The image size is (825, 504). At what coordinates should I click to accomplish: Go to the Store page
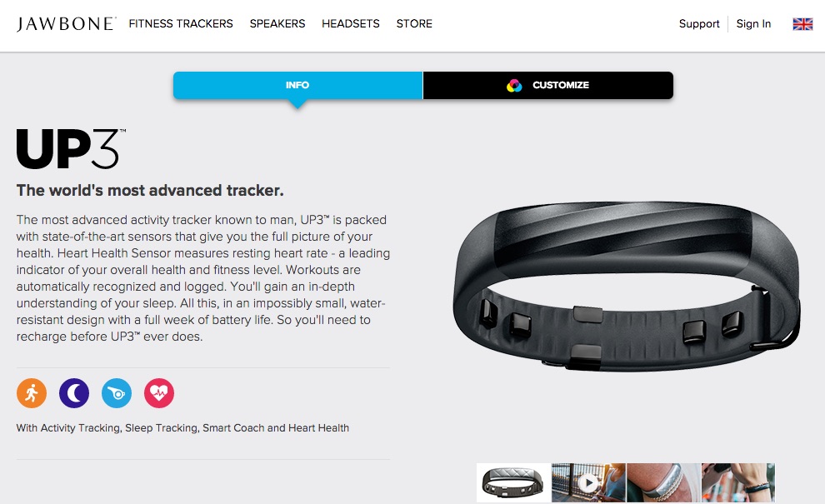point(414,23)
